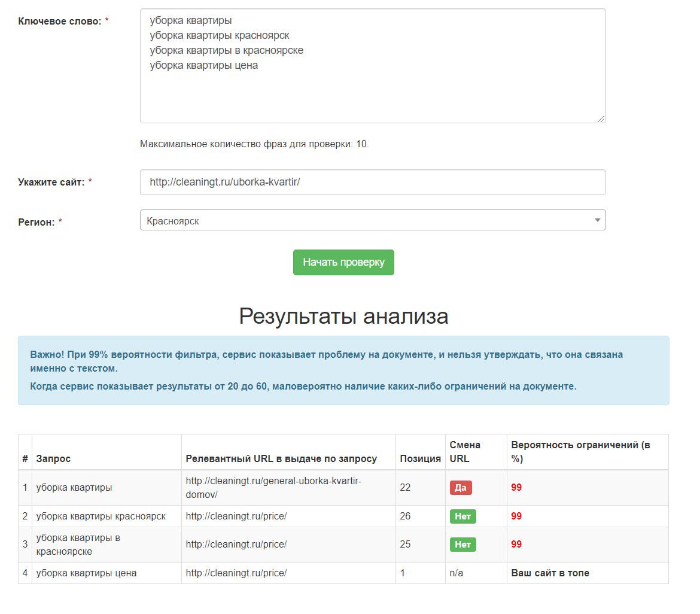Click query cell уборка квартиры красноярск

click(101, 516)
